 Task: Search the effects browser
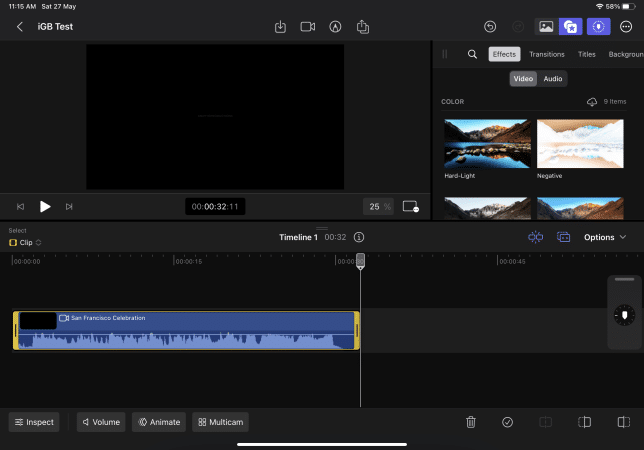[472, 54]
